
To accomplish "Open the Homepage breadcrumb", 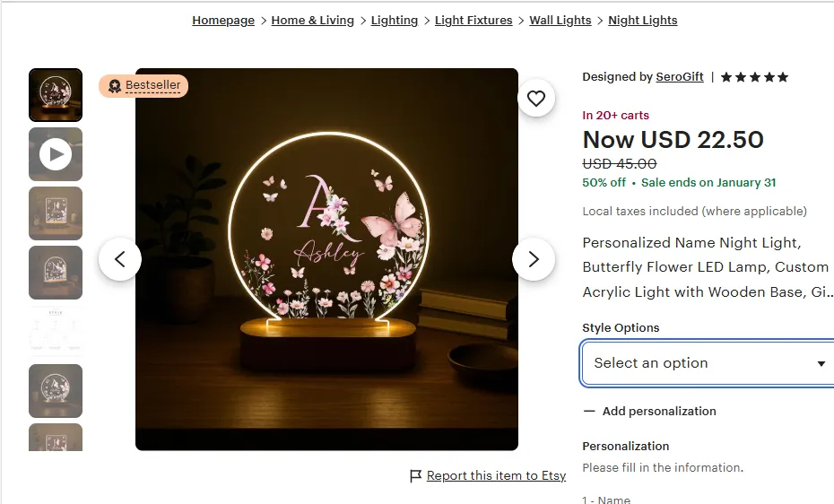I will (223, 21).
